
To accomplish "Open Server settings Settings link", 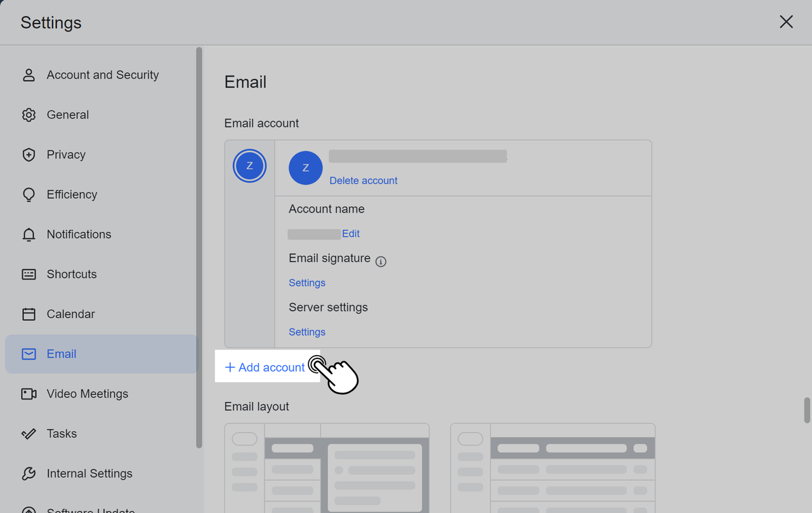I will coord(307,332).
